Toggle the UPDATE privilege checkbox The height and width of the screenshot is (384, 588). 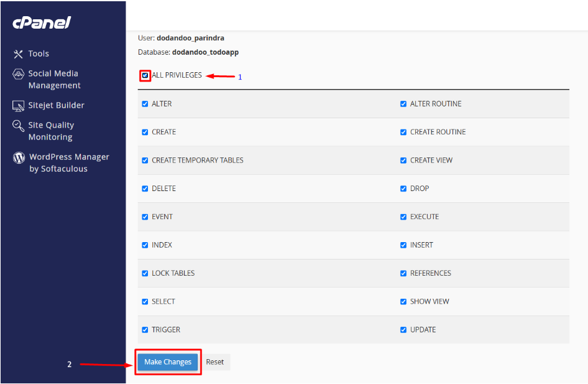pyautogui.click(x=403, y=330)
